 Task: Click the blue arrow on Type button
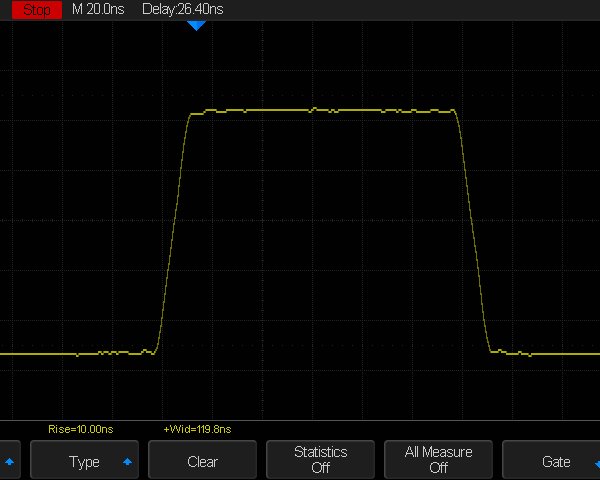point(128,462)
